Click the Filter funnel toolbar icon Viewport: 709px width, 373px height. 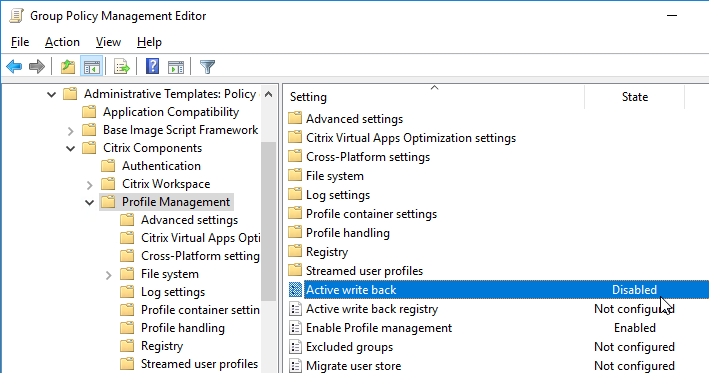[x=207, y=67]
